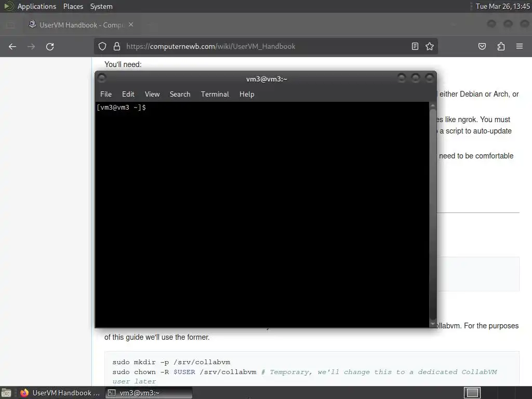
Task: Click workspace switcher in bottom panel
Action: tap(472, 393)
